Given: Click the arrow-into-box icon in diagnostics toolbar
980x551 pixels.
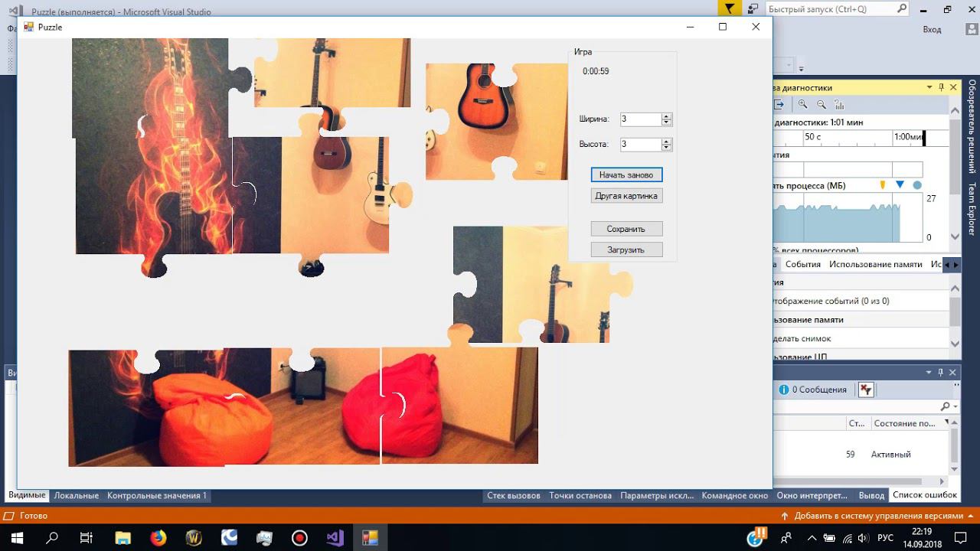Looking at the screenshot, I should (x=779, y=105).
